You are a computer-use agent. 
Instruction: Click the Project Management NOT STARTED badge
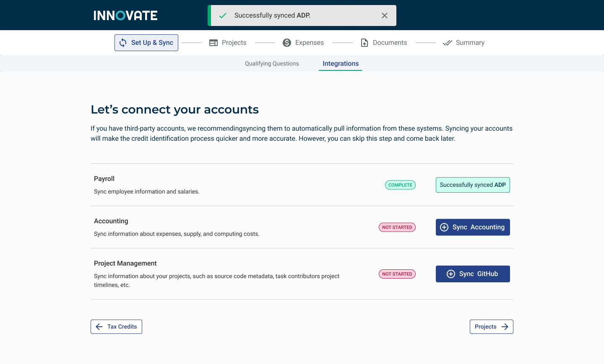click(397, 274)
